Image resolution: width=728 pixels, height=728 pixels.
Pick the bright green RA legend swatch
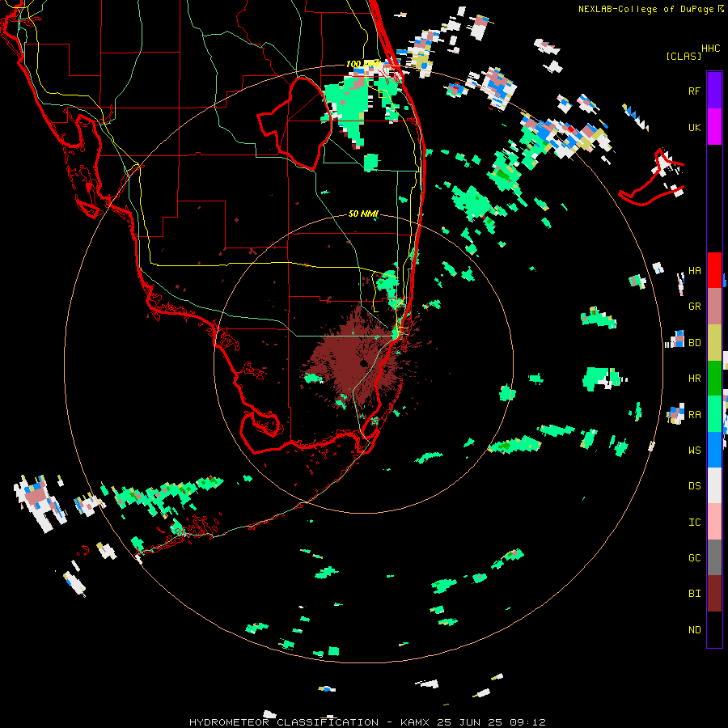pyautogui.click(x=714, y=414)
